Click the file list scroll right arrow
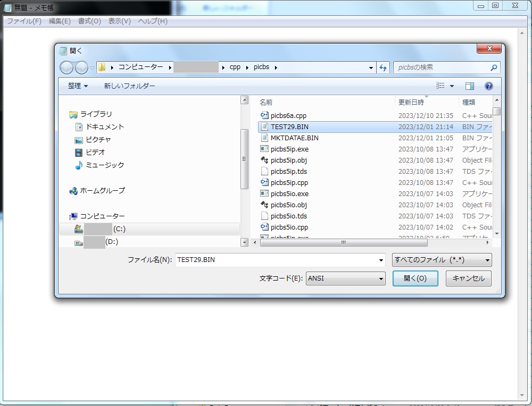Viewport: 532px width, 406px height. 487,243
